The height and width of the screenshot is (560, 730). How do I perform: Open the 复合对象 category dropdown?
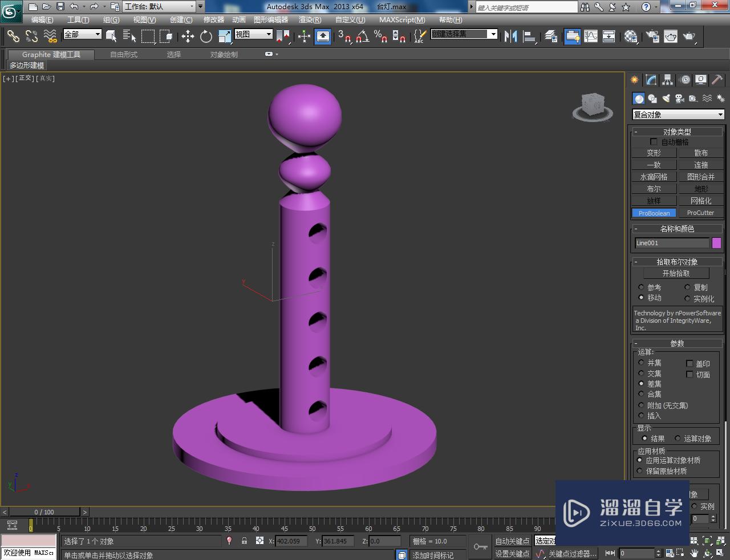click(678, 115)
